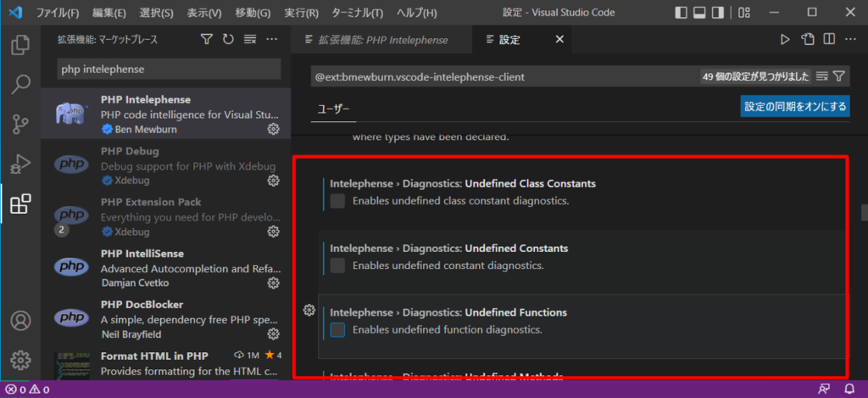Click 設定の同期をオンにする button
This screenshot has height=398, width=868.
pos(795,106)
